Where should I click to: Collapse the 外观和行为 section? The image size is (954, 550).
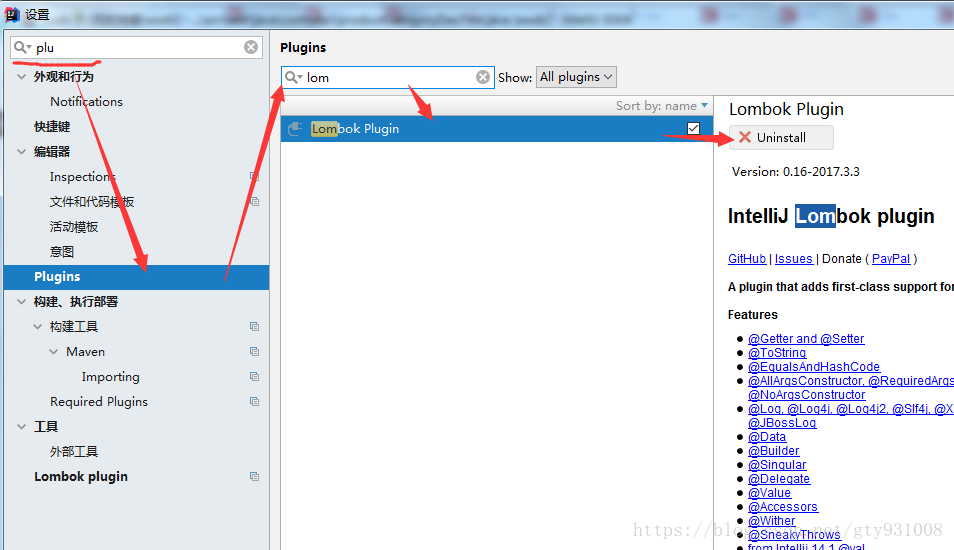click(x=21, y=77)
